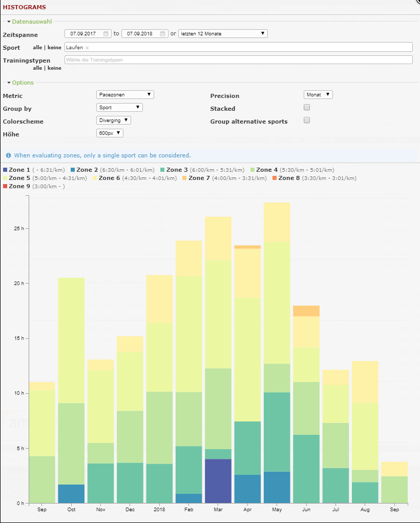Enable the Stacked checkbox
The width and height of the screenshot is (420, 523).
[x=307, y=108]
